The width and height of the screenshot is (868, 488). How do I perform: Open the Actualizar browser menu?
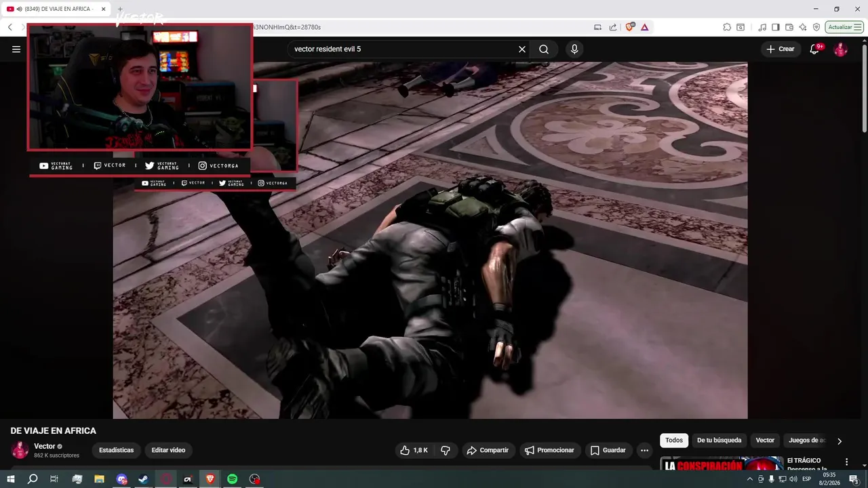[844, 27]
